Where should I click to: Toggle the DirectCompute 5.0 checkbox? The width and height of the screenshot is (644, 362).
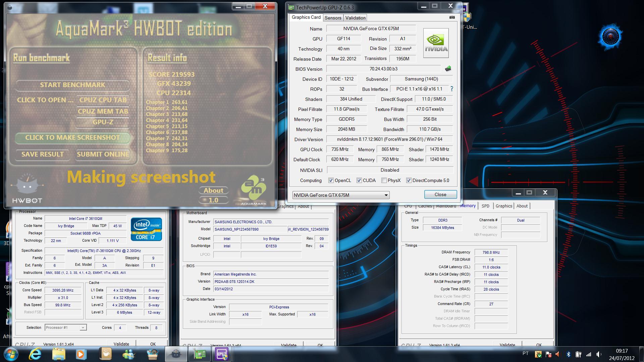coord(409,180)
